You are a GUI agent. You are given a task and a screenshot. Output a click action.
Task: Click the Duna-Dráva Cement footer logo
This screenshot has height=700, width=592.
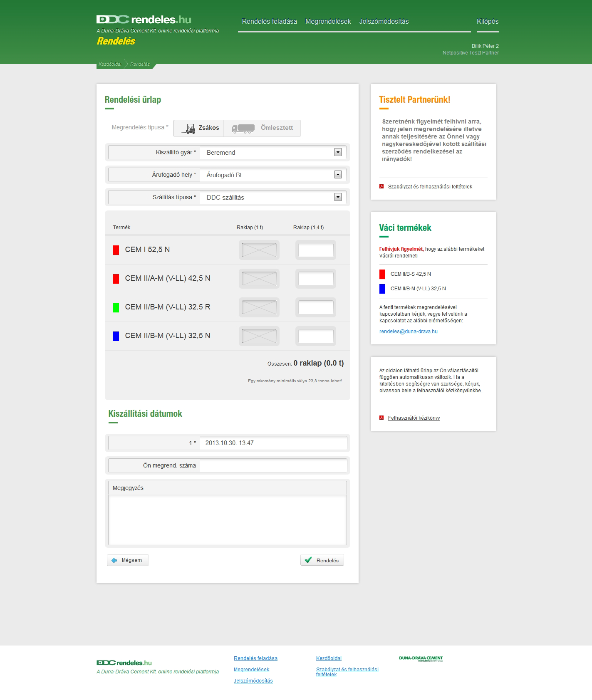pos(421,659)
